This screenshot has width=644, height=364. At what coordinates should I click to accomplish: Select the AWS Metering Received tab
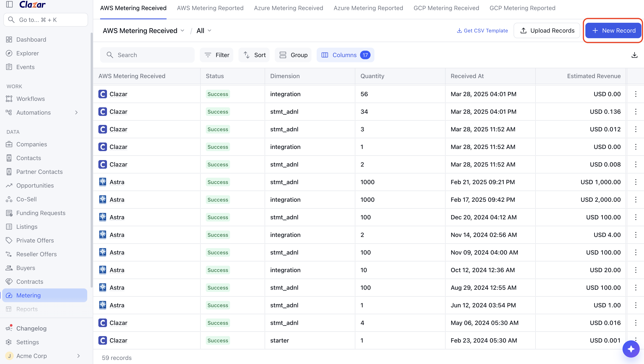pos(133,8)
